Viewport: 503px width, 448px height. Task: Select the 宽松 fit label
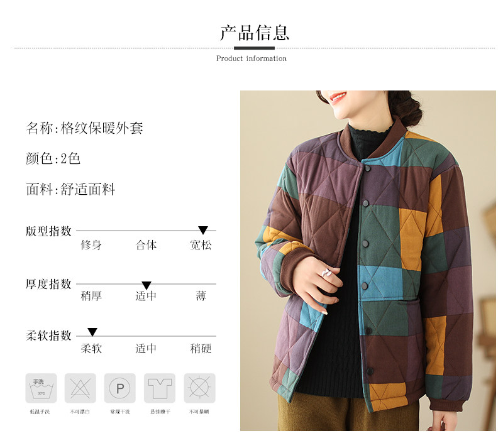click(201, 245)
